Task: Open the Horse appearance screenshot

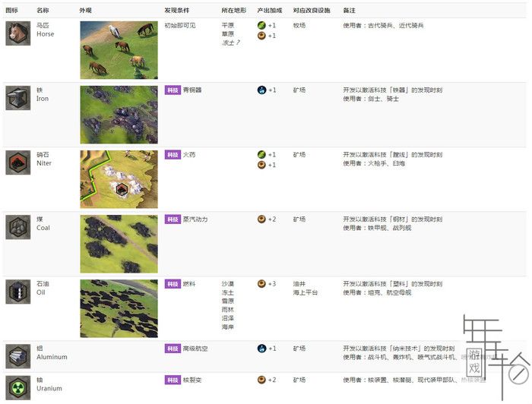Action: coord(119,50)
